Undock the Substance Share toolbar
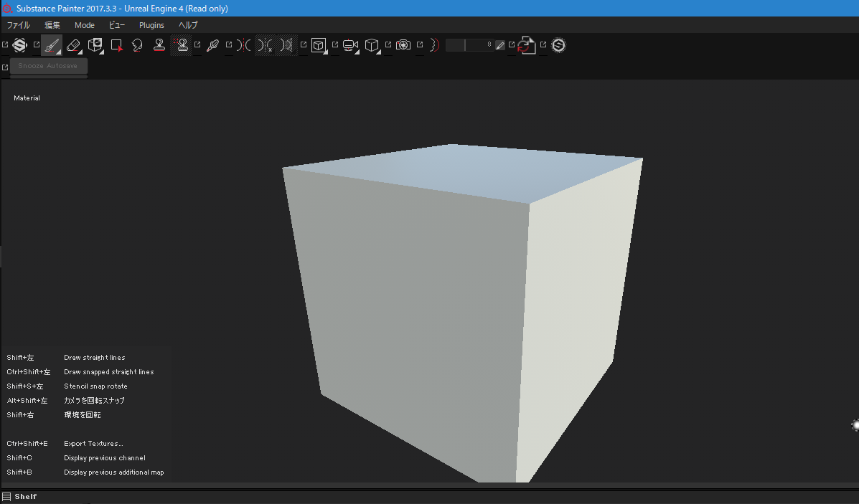Screen dimensions: 859x504 tap(543, 45)
